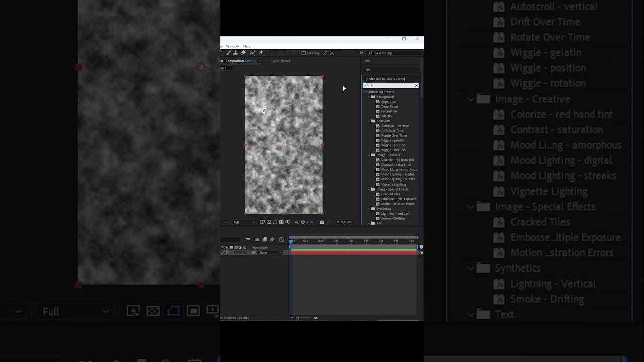Toggle the transparency grid in viewer
Image resolution: width=644 pixels, height=362 pixels.
(269, 222)
